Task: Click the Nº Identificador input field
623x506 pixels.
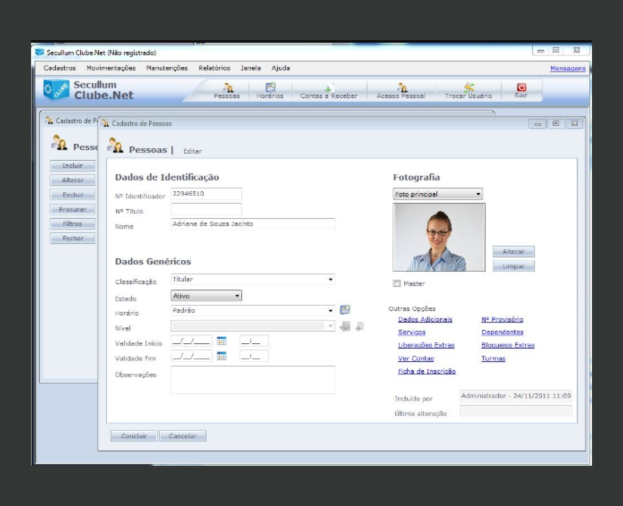Action: 206,194
